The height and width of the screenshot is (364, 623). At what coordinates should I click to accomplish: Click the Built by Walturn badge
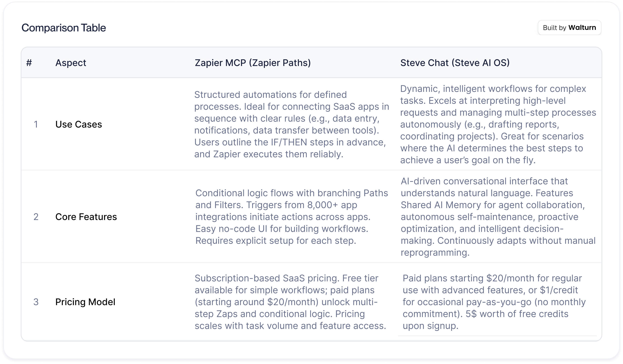569,28
